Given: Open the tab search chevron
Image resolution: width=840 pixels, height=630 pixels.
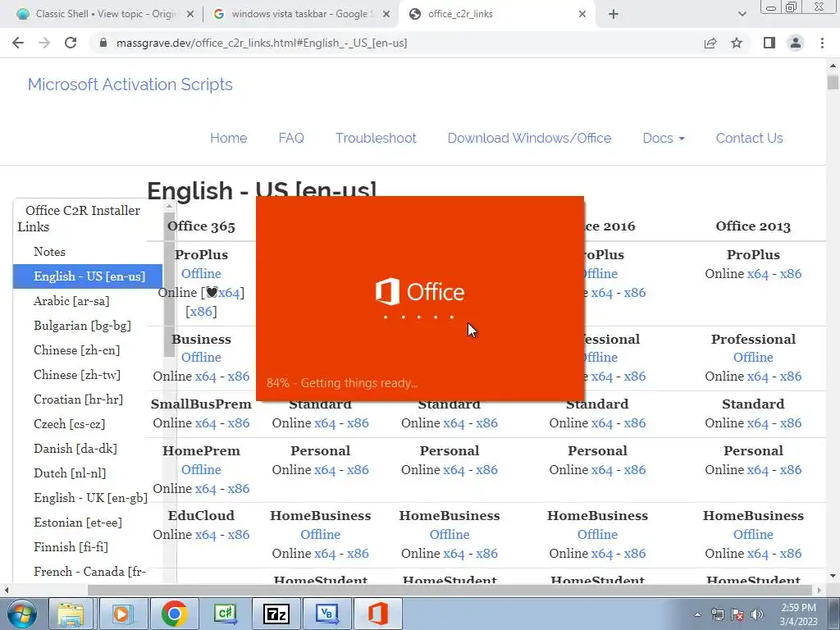Looking at the screenshot, I should tap(742, 15).
